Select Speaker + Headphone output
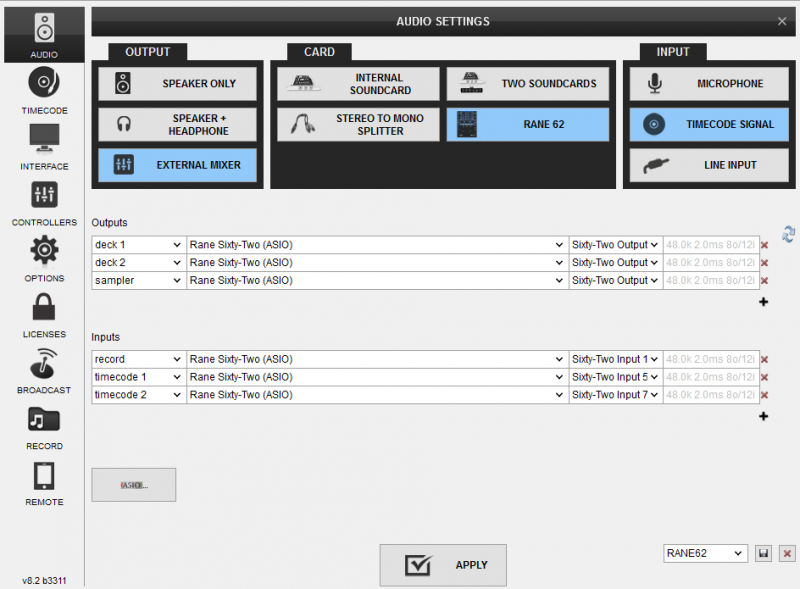This screenshot has width=800, height=589. pyautogui.click(x=178, y=125)
